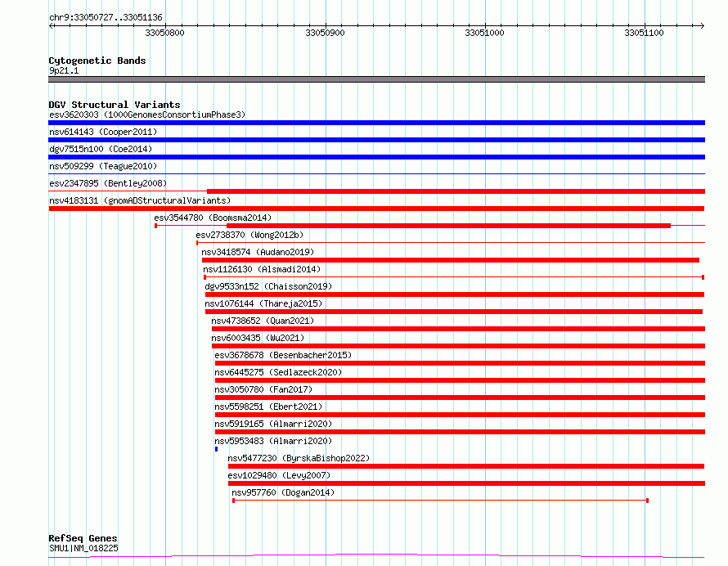Click the red bar under nsv4738652
The image size is (728, 566).
point(458,329)
